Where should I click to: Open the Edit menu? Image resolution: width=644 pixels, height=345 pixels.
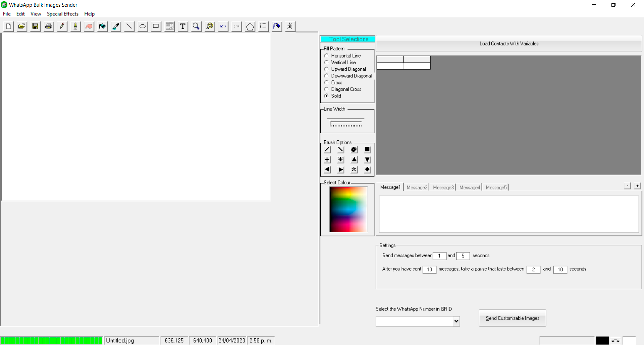20,14
